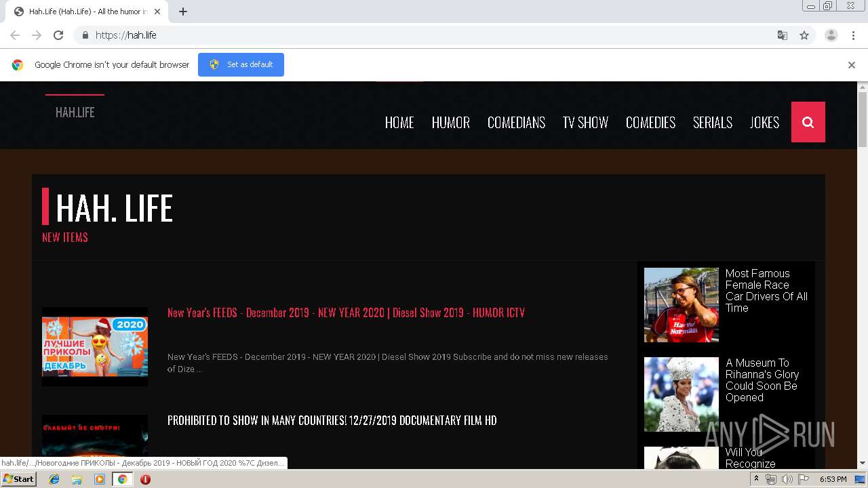Viewport: 868px width, 488px height.
Task: Show hidden tray icons arrow
Action: point(757,479)
